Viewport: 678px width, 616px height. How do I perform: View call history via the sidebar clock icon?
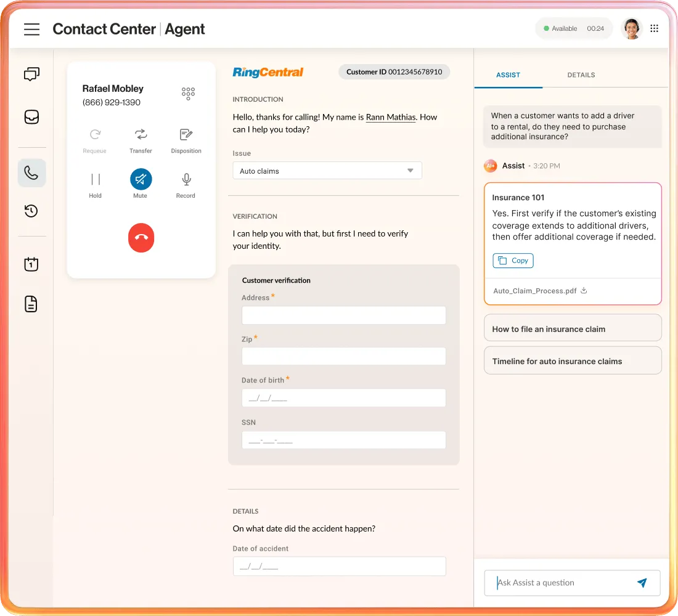click(x=31, y=211)
